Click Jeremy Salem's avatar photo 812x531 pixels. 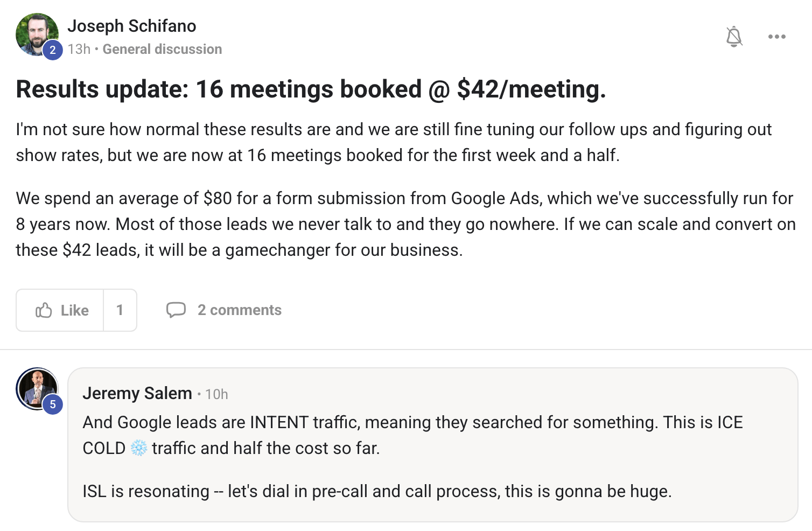pos(36,387)
